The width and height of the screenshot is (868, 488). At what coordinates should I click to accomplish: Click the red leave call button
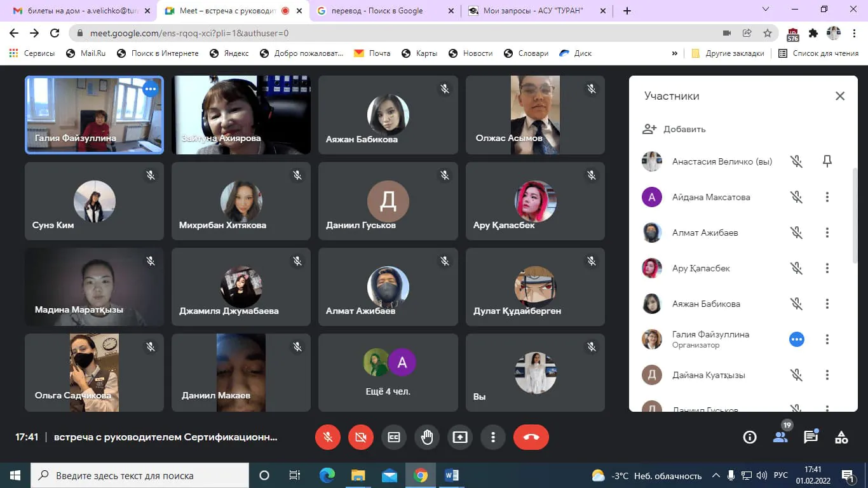click(x=531, y=437)
